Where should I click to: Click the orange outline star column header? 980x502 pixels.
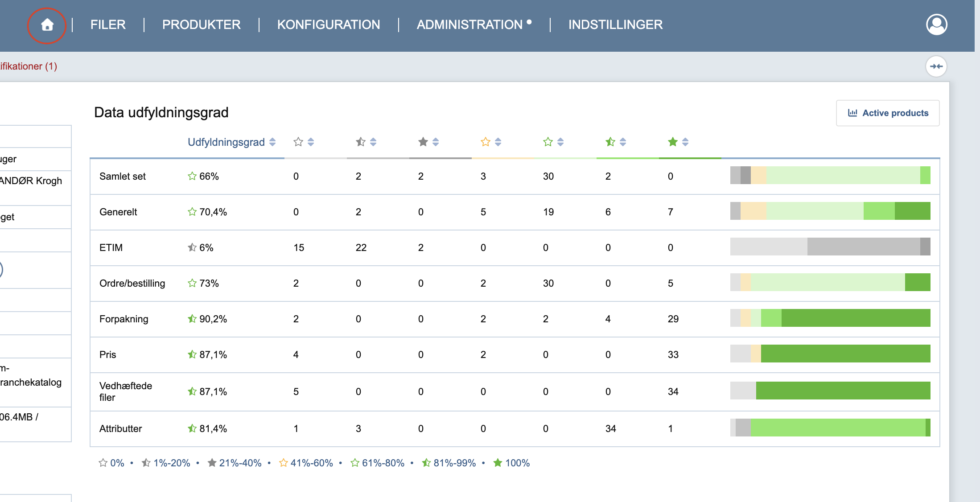tap(486, 142)
